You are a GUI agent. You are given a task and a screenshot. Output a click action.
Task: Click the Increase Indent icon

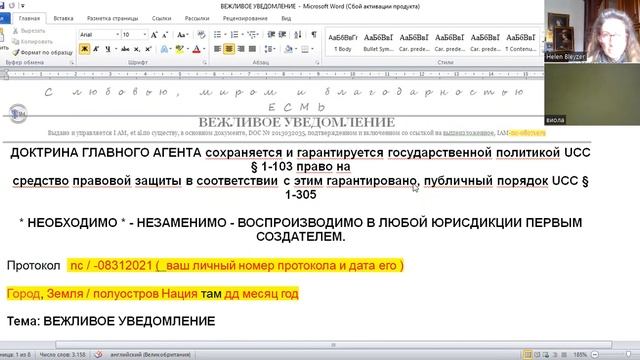point(282,35)
